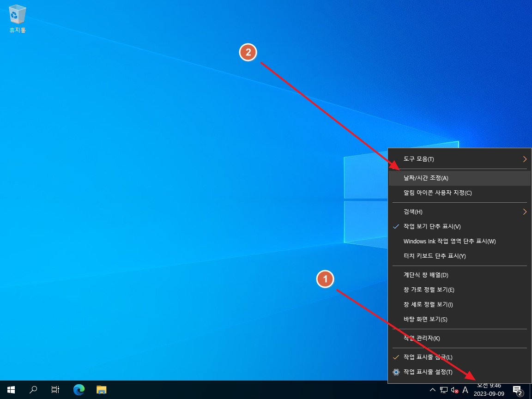Choose 알림 아이콘 사용자 지정 menu item

[437, 193]
